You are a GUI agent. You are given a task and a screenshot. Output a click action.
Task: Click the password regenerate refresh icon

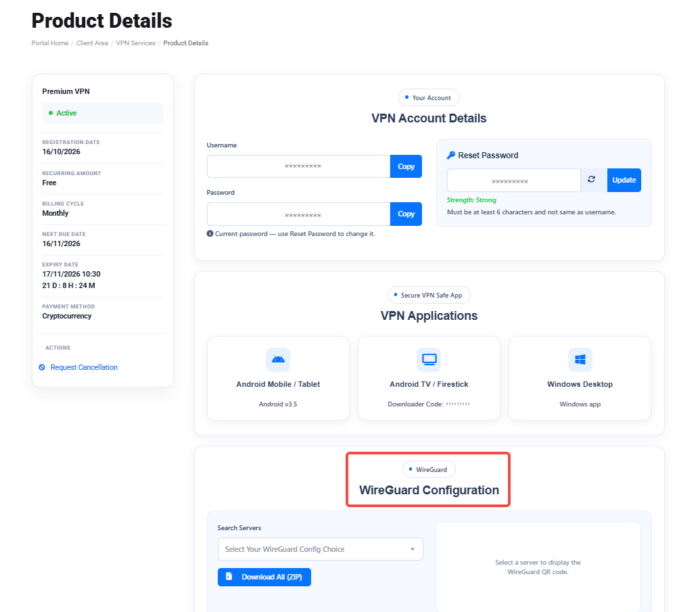tap(592, 179)
